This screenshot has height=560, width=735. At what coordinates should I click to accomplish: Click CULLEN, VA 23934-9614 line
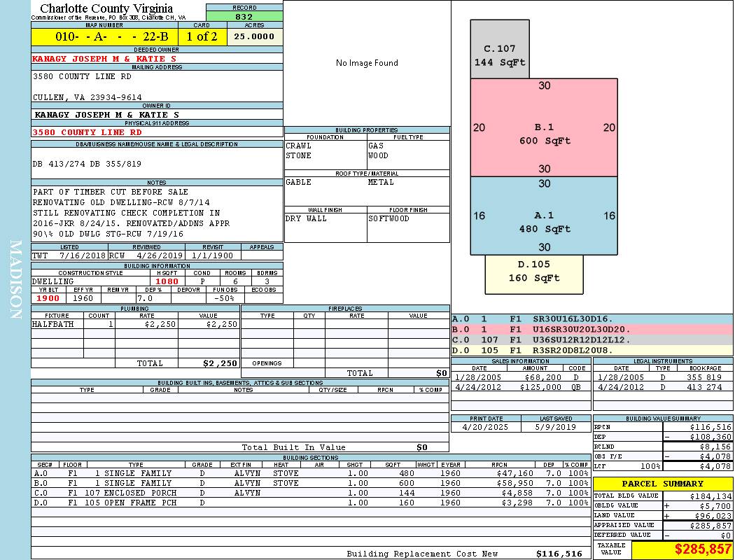pos(87,97)
